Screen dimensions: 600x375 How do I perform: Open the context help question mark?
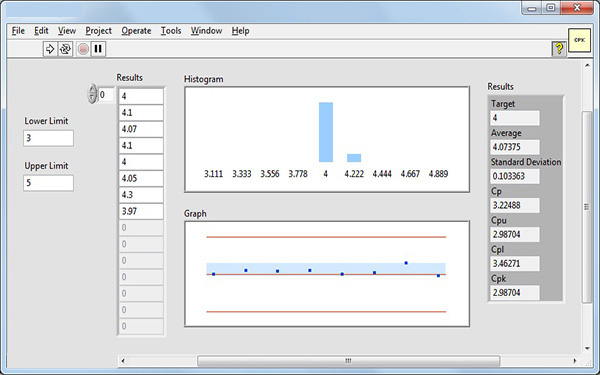point(559,49)
